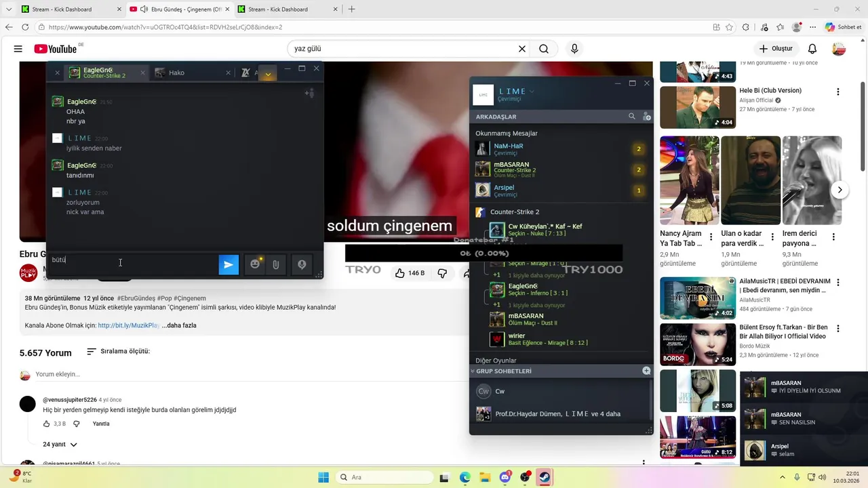Open more options for Hele Bi video
The height and width of the screenshot is (488, 868).
pos(838,92)
